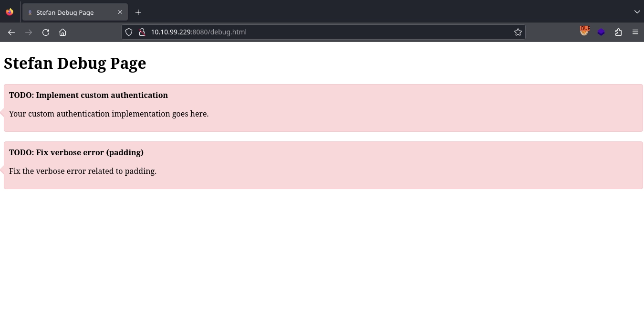Click the TODO: Fix verbose error (padding) title
The width and height of the screenshot is (644, 321).
[x=76, y=152]
